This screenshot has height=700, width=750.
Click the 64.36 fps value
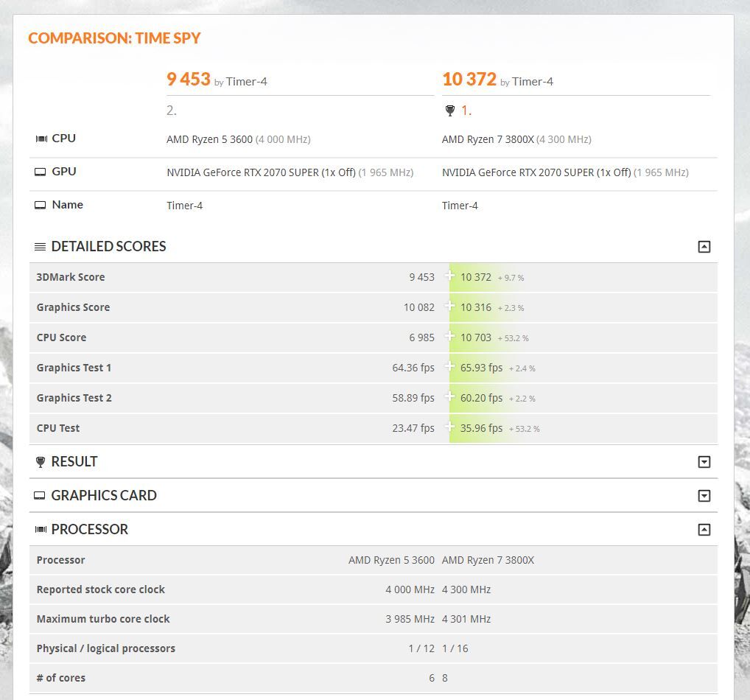(x=413, y=368)
